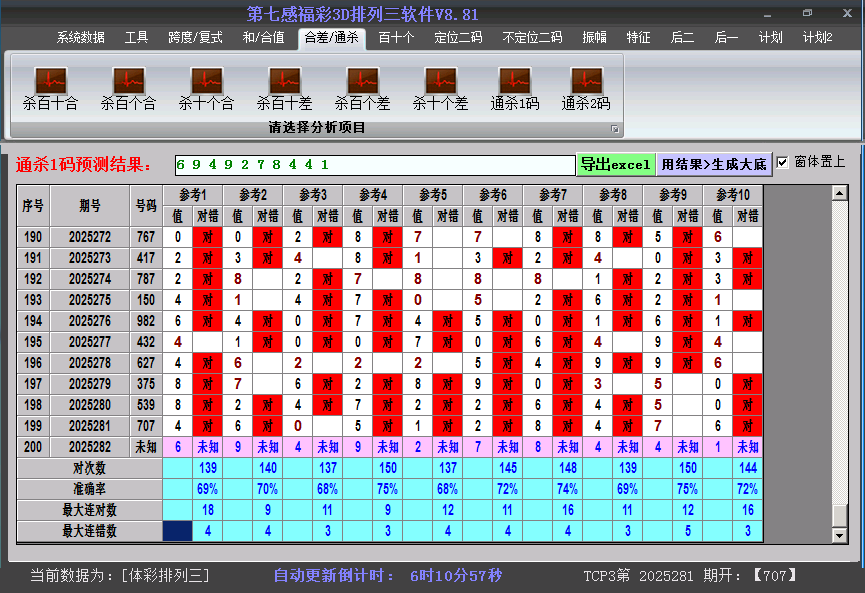Switch to the 跨度/复式 tab
Screen dimensions: 865x593
tap(195, 38)
